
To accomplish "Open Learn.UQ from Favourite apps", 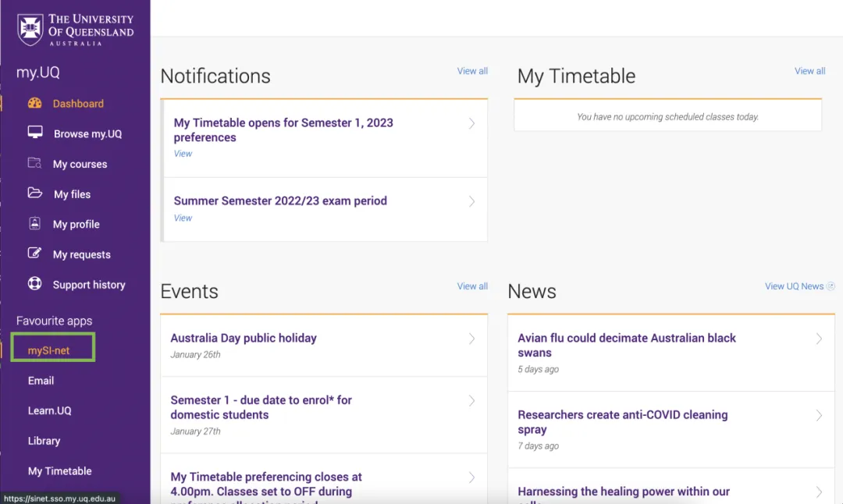I will [49, 410].
